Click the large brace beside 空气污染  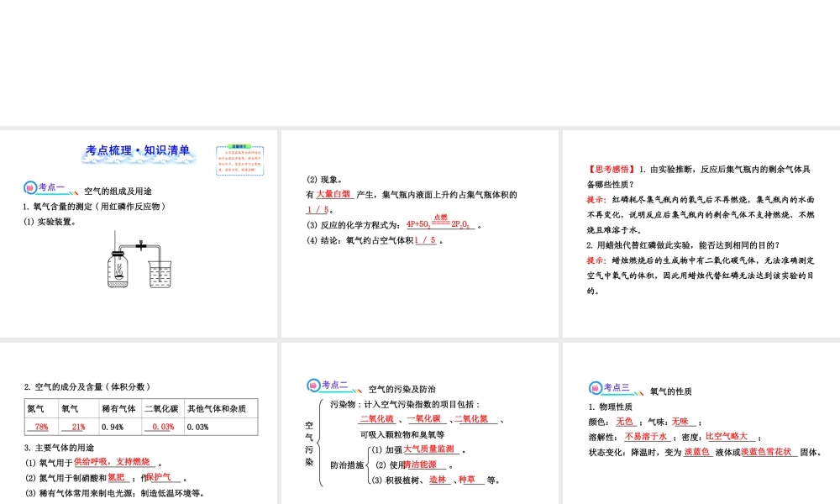click(320, 443)
